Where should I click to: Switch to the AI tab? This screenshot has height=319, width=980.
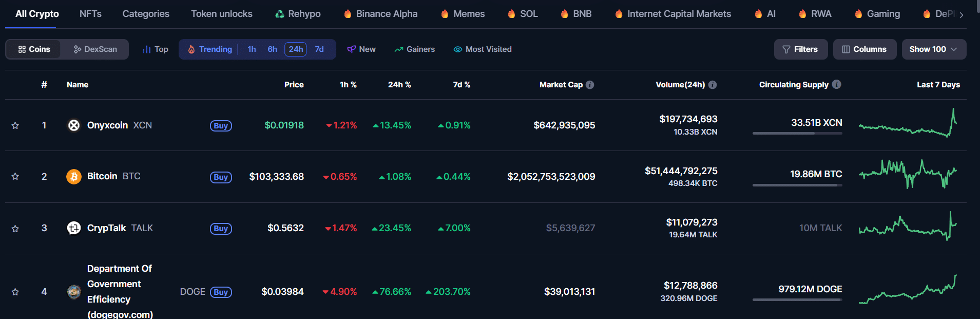[765, 14]
